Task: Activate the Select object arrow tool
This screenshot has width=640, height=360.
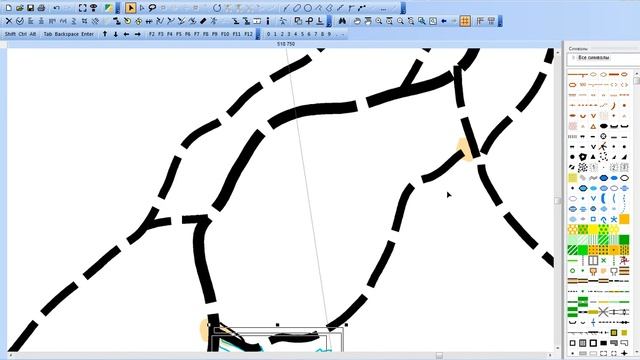Action: [130, 8]
